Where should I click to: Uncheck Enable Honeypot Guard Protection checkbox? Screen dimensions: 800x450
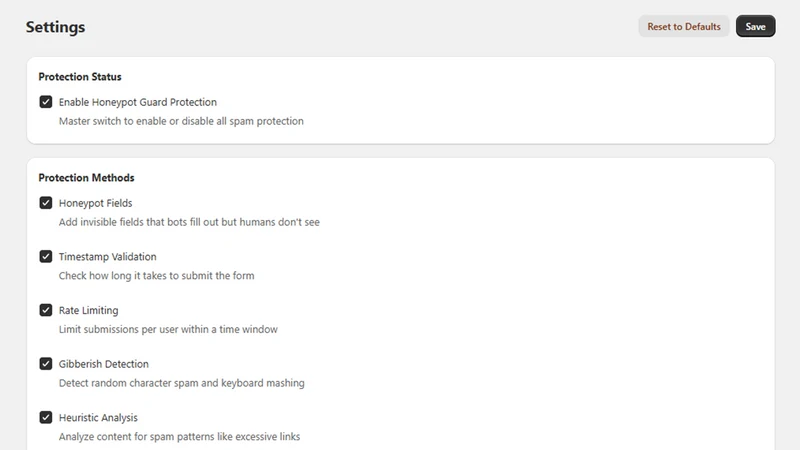tap(46, 102)
